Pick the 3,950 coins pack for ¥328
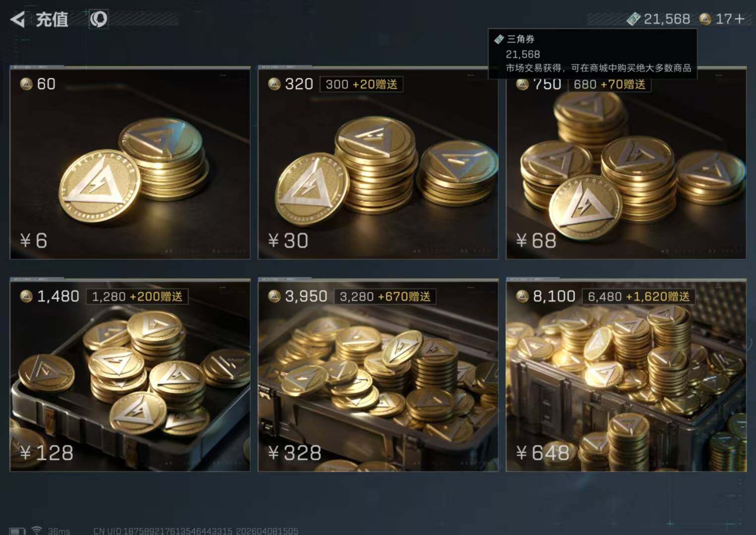This screenshot has width=756, height=535. [x=378, y=375]
